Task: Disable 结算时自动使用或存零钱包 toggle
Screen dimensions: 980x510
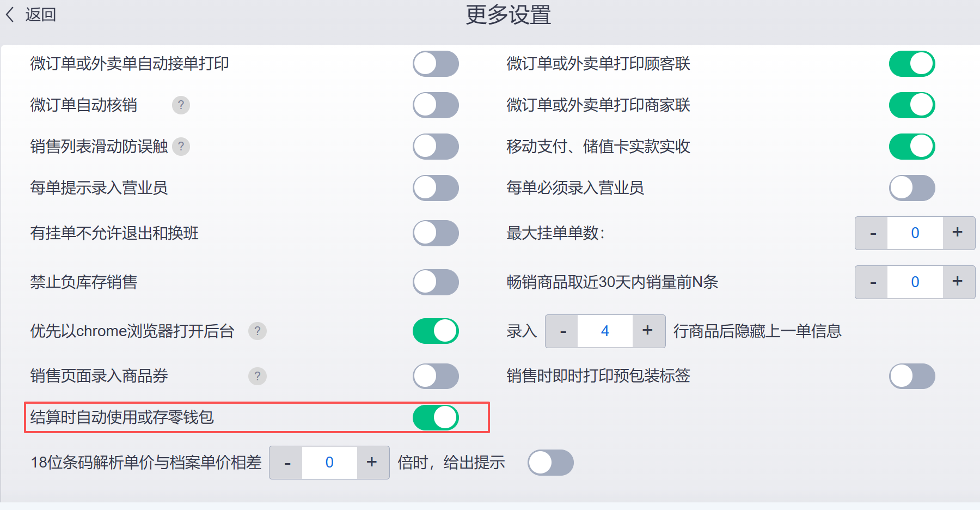Action: 436,418
